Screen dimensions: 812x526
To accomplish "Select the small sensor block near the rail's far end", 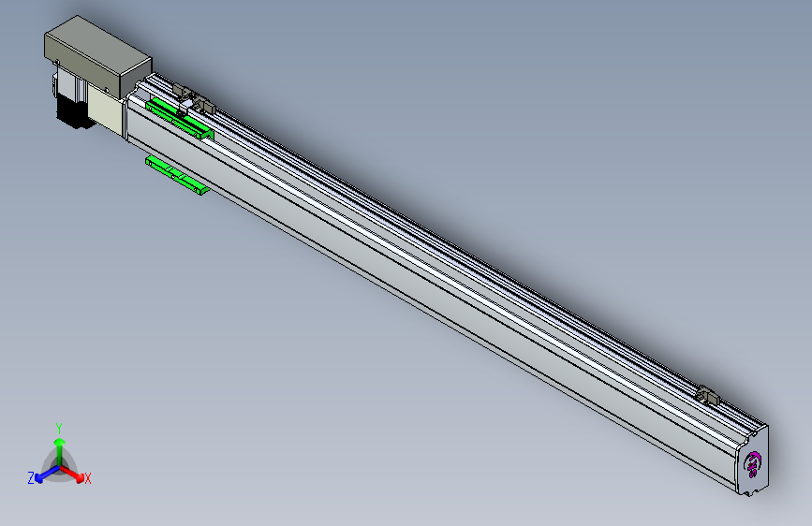I will 708,395.
